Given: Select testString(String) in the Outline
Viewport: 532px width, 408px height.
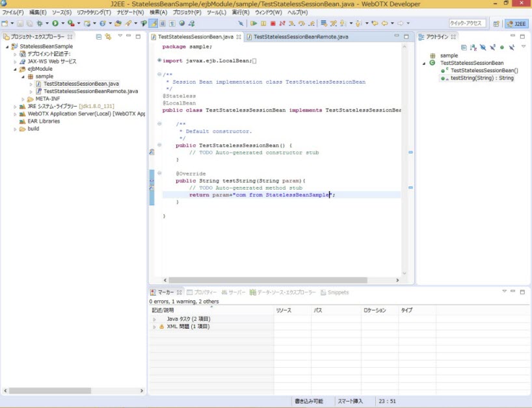Looking at the screenshot, I should click(481, 78).
